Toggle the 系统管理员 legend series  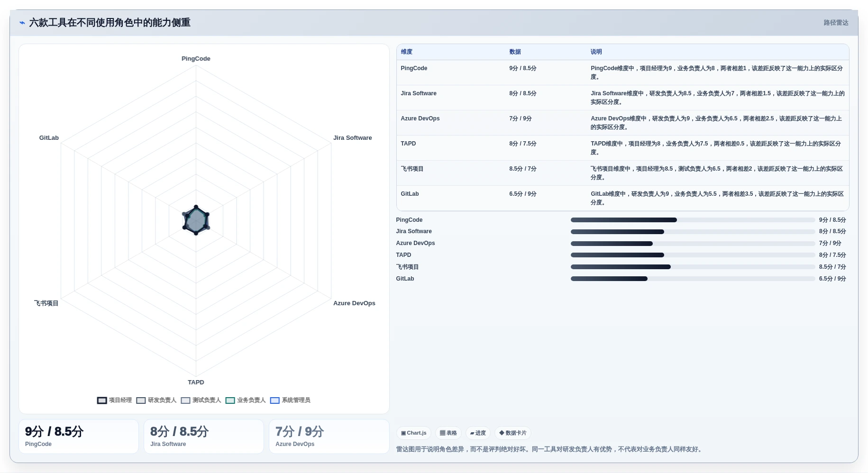pos(290,400)
